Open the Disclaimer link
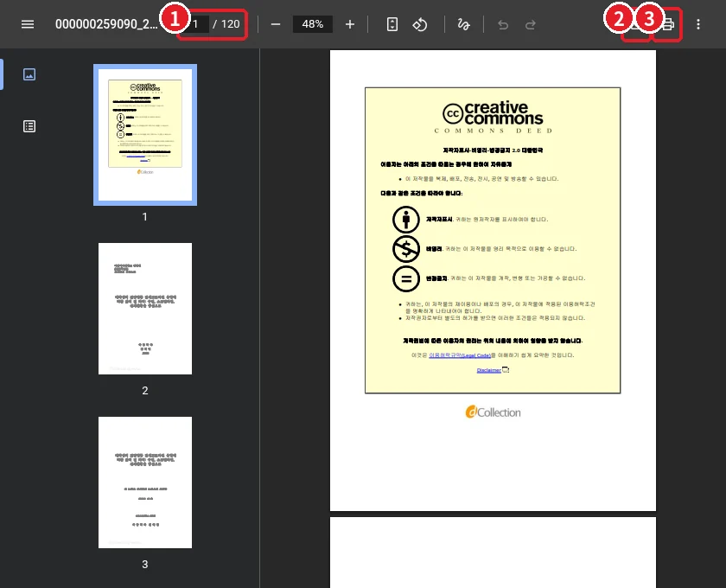 click(x=489, y=370)
